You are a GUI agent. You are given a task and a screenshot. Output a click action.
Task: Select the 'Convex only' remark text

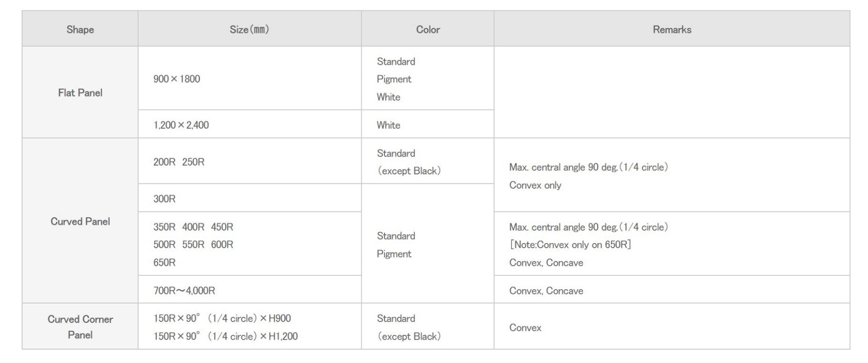point(535,185)
